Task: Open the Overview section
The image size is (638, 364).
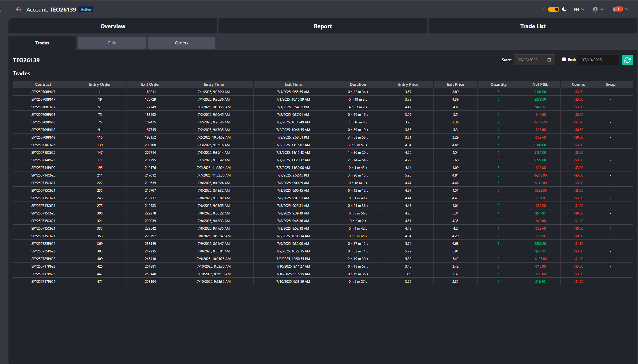Action: [113, 26]
